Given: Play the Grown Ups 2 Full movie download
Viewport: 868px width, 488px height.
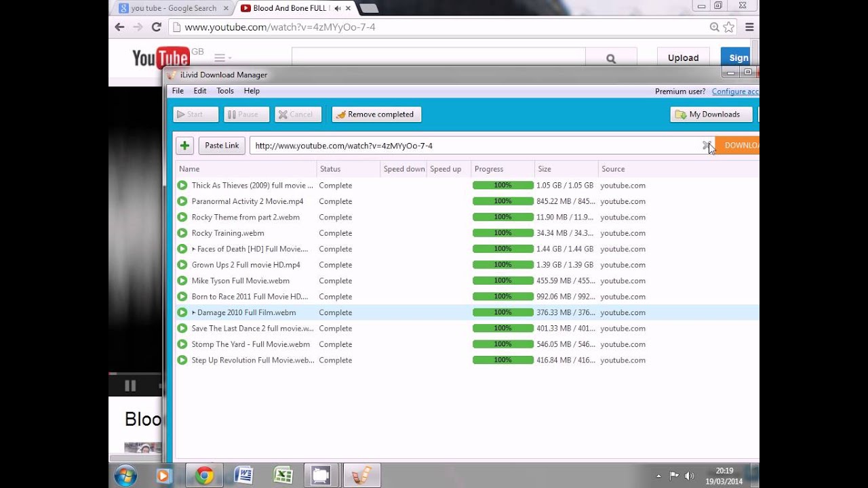Looking at the screenshot, I should 182,265.
